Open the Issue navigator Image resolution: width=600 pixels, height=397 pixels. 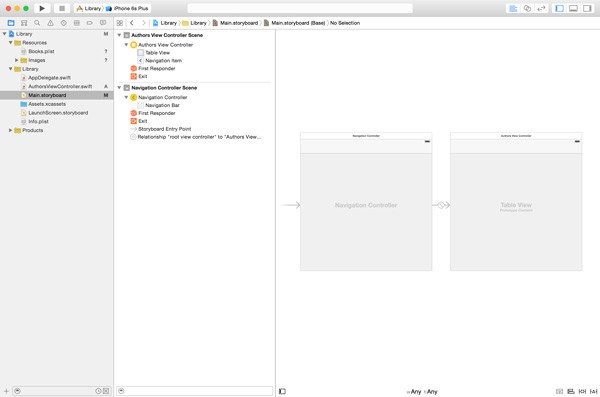click(50, 23)
